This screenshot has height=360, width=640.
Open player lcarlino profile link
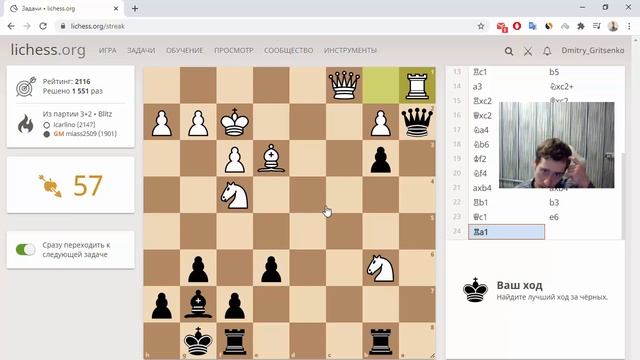click(x=74, y=124)
